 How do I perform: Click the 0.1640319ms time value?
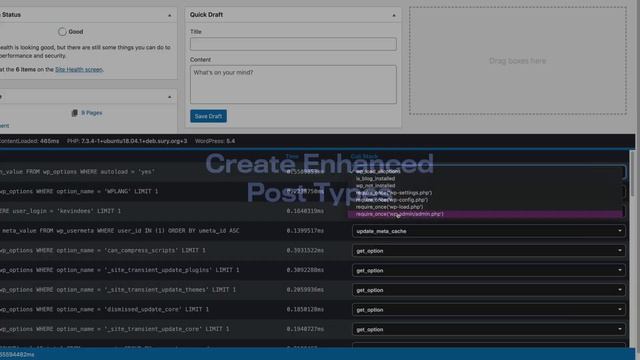[305, 211]
